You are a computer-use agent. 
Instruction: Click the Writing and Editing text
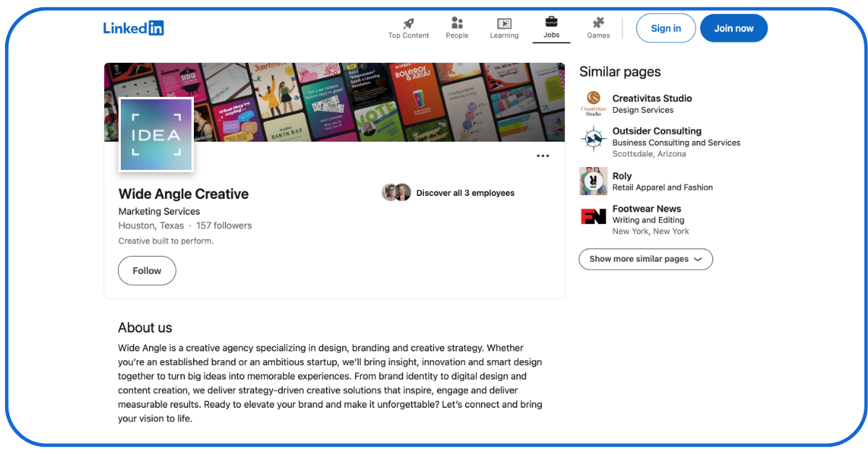tap(648, 220)
